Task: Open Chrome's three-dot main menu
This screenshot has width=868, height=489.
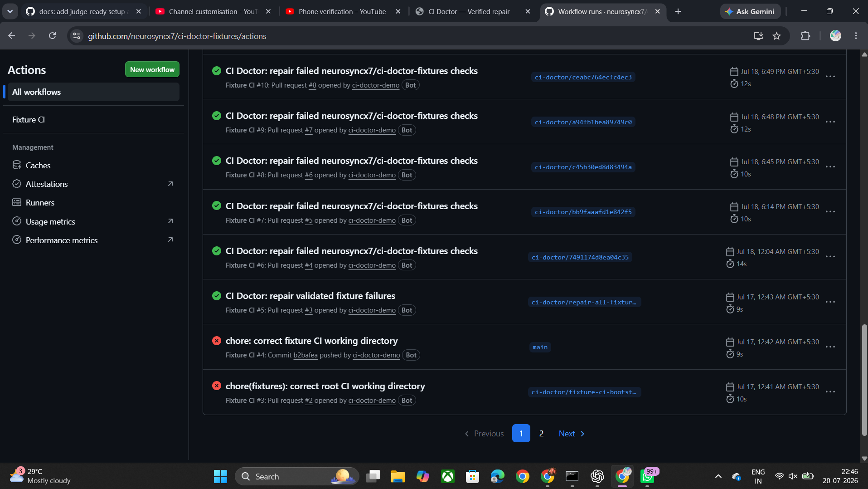Action: 856,36
